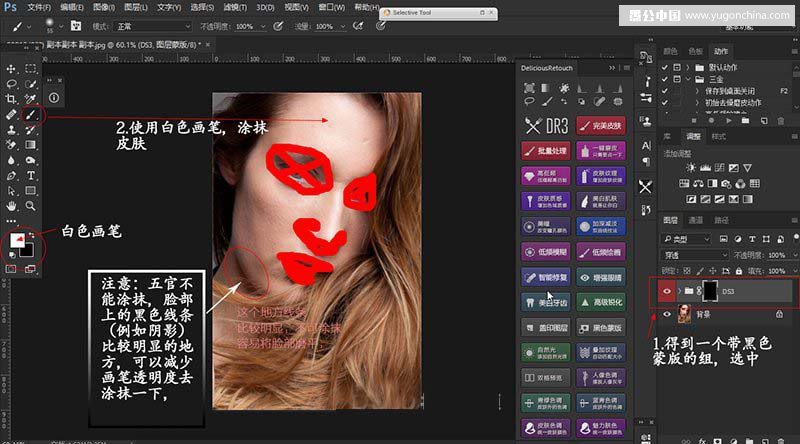Viewport: 800px width, 444px height.
Task: Toggle visibility of DS3 group
Action: pos(667,291)
